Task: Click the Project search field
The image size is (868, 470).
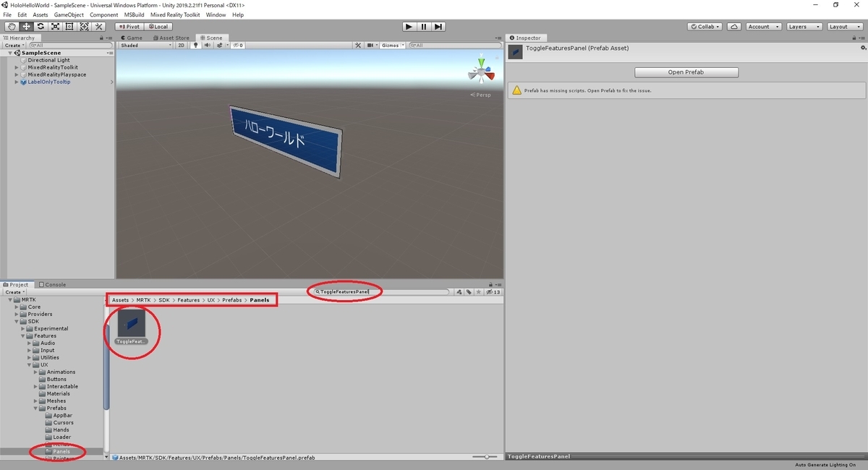Action: tap(381, 292)
